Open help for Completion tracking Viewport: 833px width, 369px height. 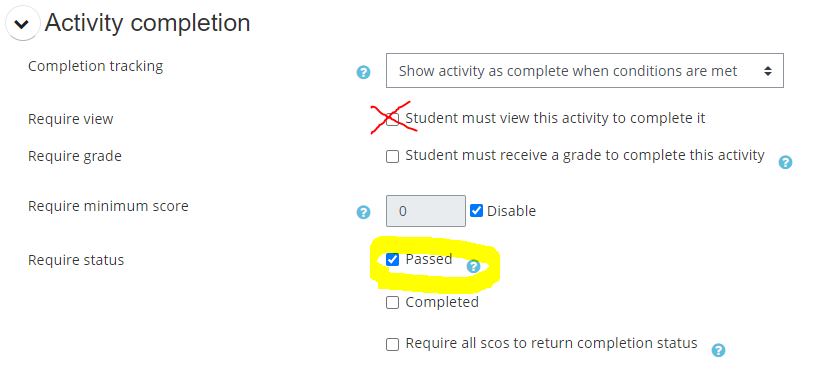click(x=363, y=72)
